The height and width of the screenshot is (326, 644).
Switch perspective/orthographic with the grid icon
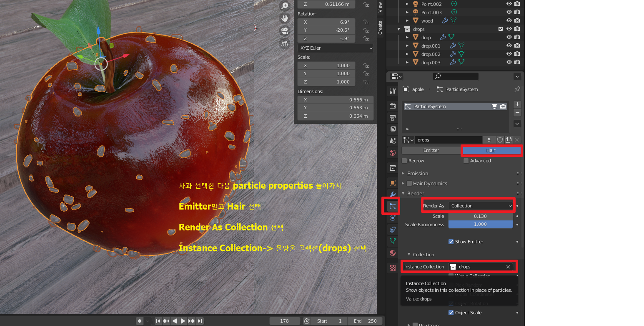click(285, 43)
